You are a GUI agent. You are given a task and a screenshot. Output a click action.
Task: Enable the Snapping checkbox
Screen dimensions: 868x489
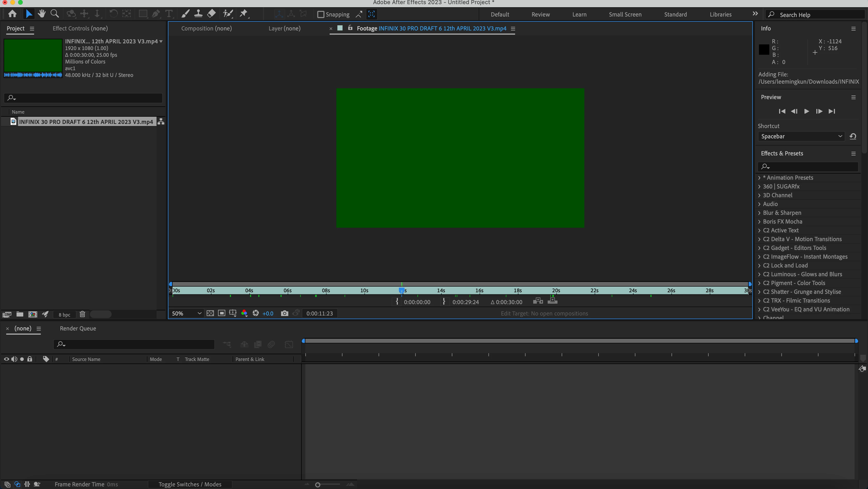pos(321,14)
